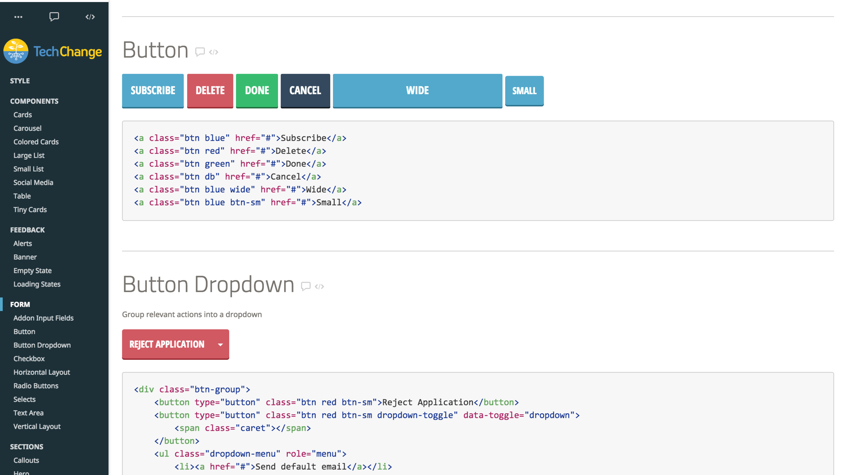
Task: Open the comment icon beside Button Dropdown heading
Action: coord(306,286)
